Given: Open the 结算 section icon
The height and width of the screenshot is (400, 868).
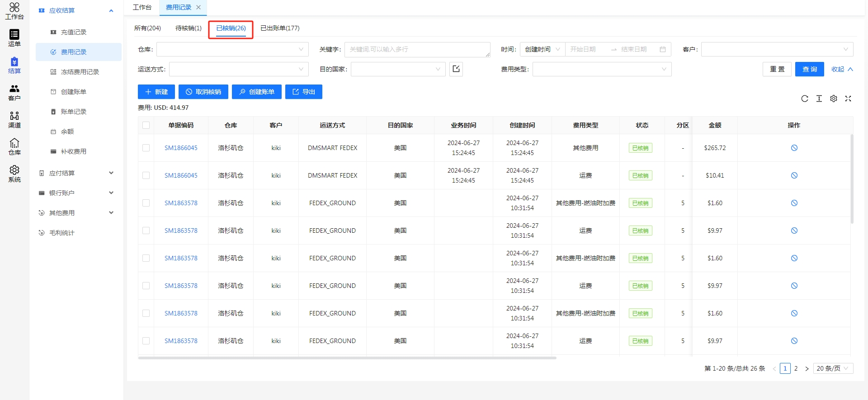Looking at the screenshot, I should point(14,65).
